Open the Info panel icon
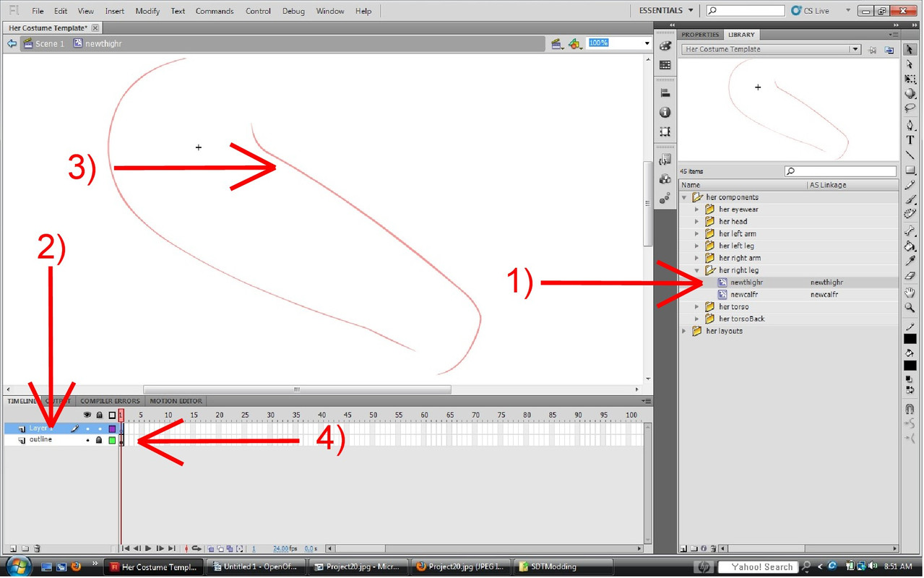This screenshot has width=924, height=578. point(665,113)
